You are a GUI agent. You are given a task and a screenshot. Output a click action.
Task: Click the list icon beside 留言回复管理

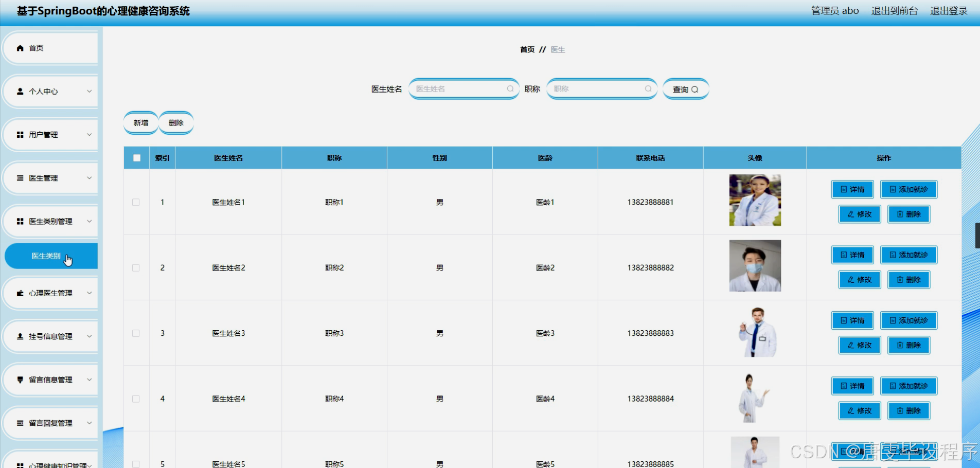pyautogui.click(x=20, y=423)
